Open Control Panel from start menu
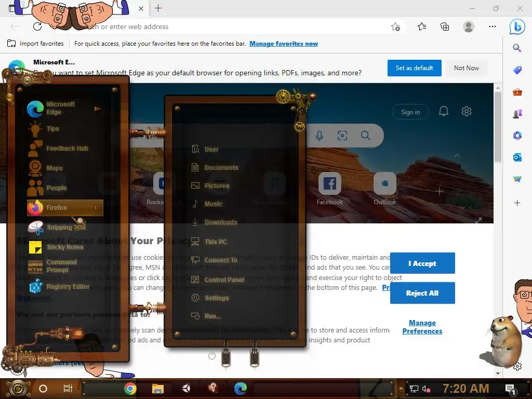This screenshot has width=532, height=399. click(218, 280)
